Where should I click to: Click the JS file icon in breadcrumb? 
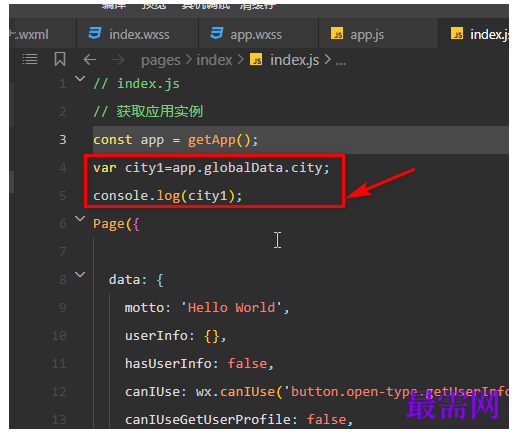(256, 59)
